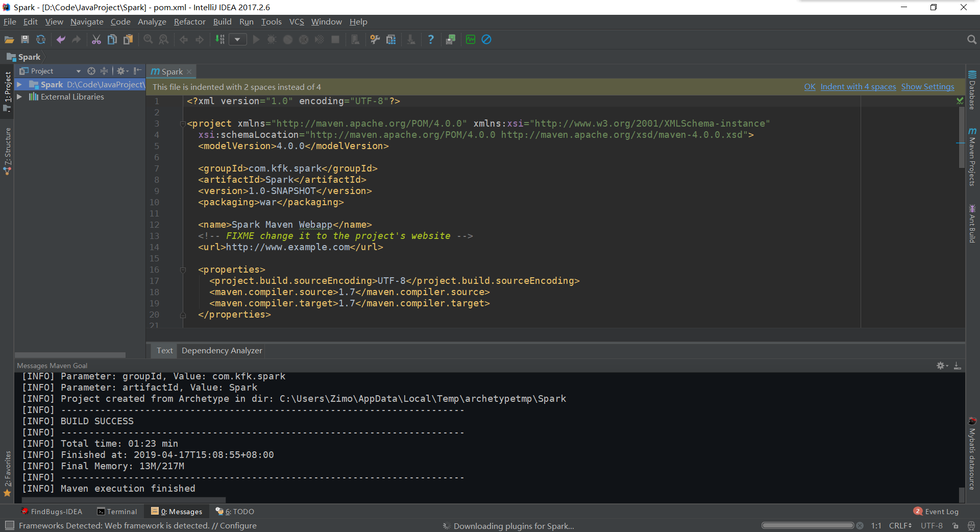This screenshot has height=532, width=980.
Task: Open the Ant Build side tool window
Action: click(972, 224)
